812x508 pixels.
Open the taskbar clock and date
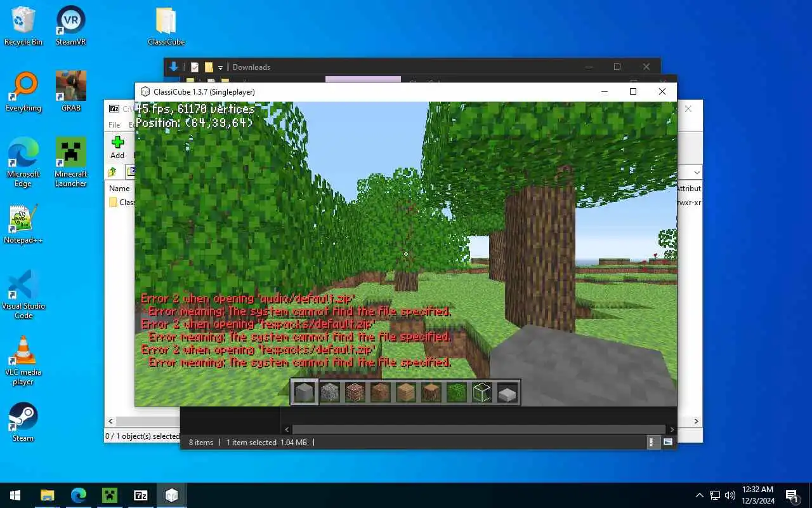click(757, 495)
